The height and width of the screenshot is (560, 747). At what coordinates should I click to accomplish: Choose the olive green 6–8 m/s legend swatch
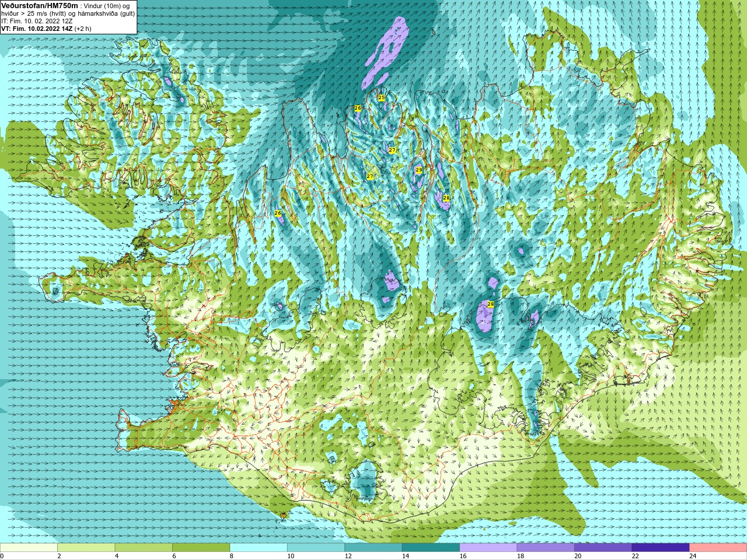pos(201,548)
